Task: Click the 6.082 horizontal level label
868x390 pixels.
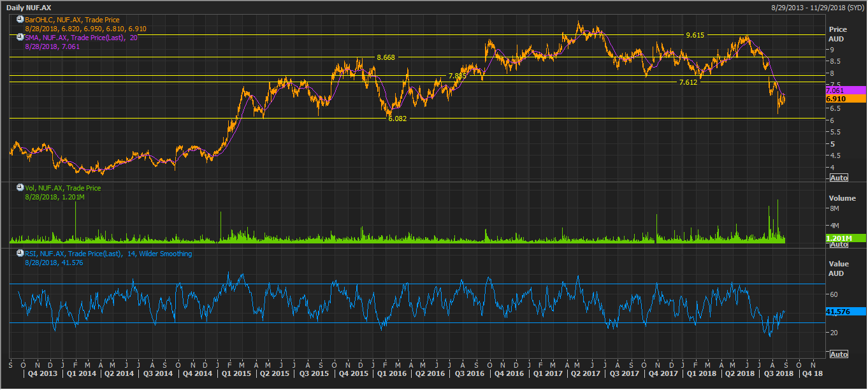Action: pos(397,119)
